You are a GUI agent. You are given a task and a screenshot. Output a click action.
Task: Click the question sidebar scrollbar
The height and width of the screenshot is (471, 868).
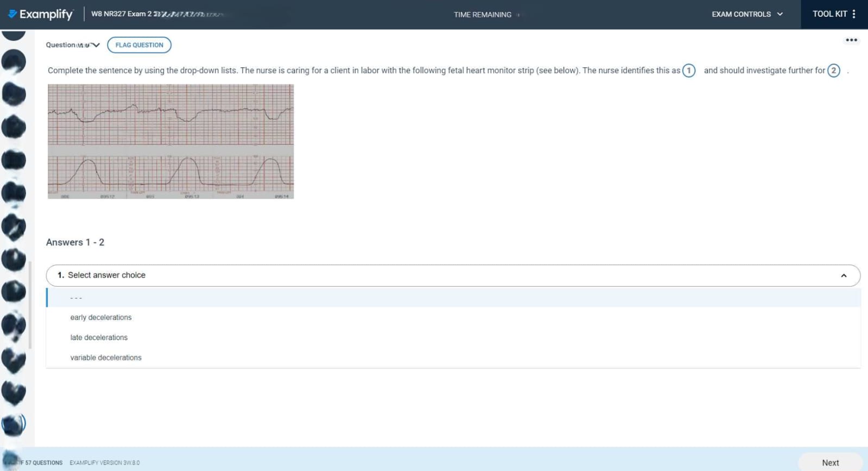pos(30,304)
